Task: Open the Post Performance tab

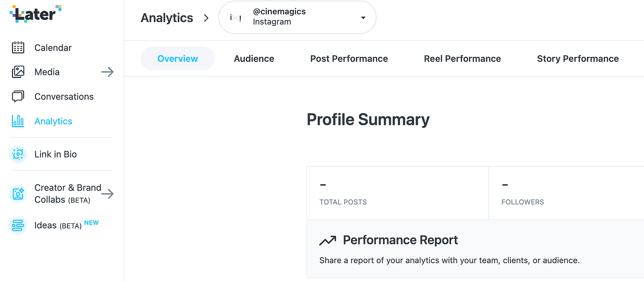Action: 349,59
